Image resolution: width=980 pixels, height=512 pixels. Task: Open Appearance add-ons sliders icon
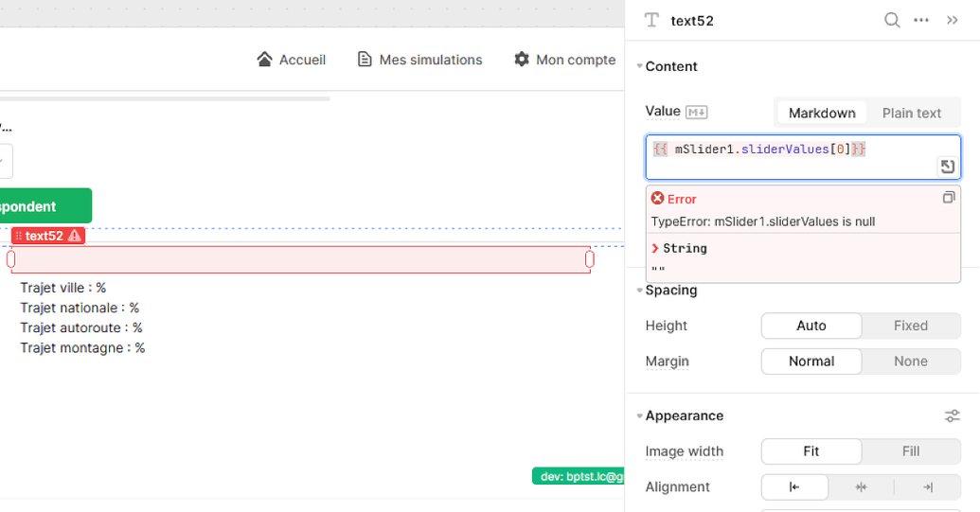pos(952,415)
